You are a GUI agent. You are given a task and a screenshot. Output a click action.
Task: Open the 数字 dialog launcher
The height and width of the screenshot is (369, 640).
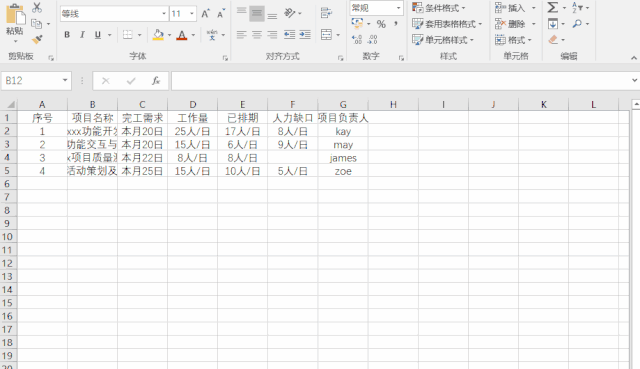pyautogui.click(x=401, y=58)
